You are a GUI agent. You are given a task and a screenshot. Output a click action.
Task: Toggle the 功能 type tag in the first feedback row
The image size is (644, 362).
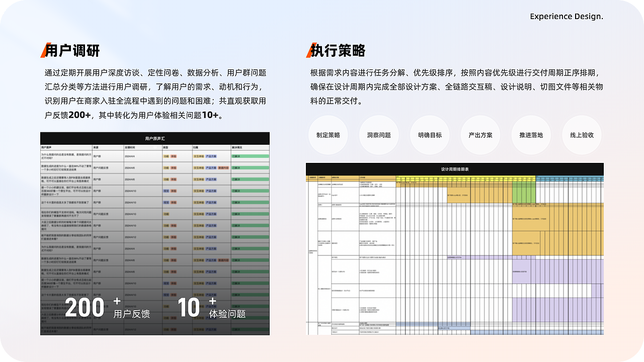pyautogui.click(x=167, y=156)
